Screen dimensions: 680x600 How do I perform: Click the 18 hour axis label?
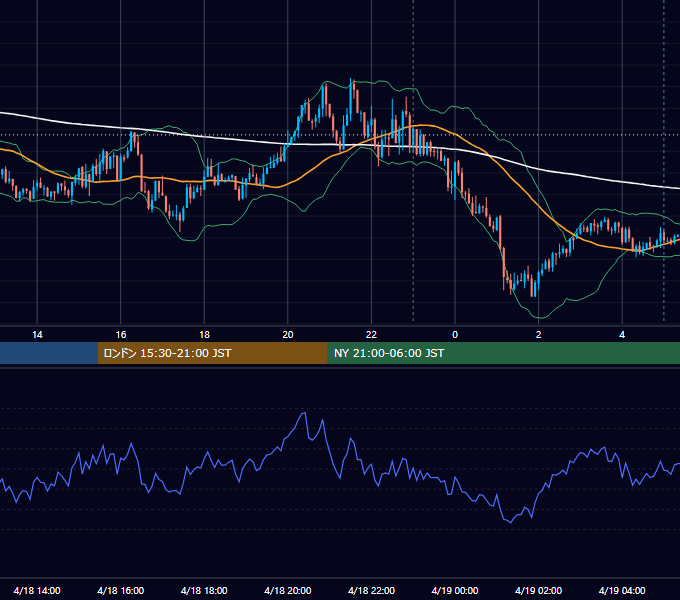pyautogui.click(x=204, y=335)
